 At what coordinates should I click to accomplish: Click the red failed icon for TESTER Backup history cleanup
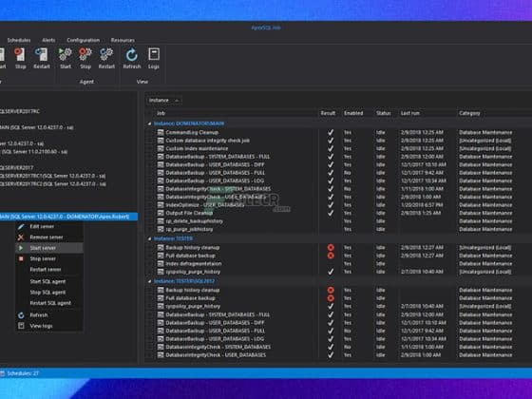(331, 247)
